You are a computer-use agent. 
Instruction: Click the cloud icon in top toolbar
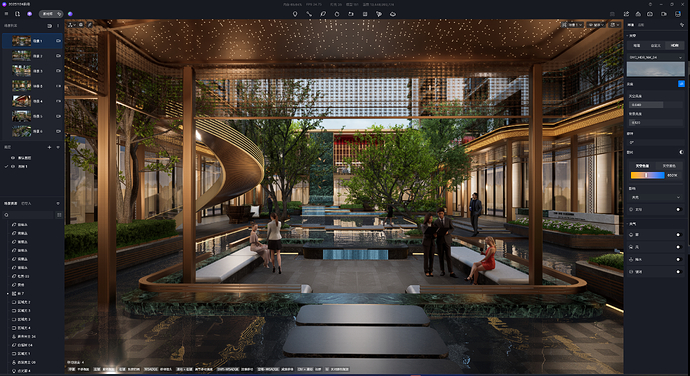tap(393, 14)
